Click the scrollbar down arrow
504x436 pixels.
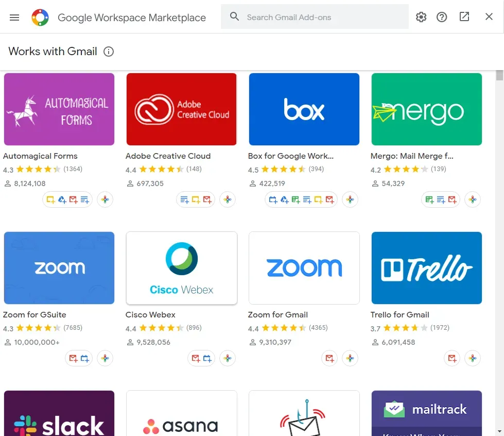pos(499,431)
